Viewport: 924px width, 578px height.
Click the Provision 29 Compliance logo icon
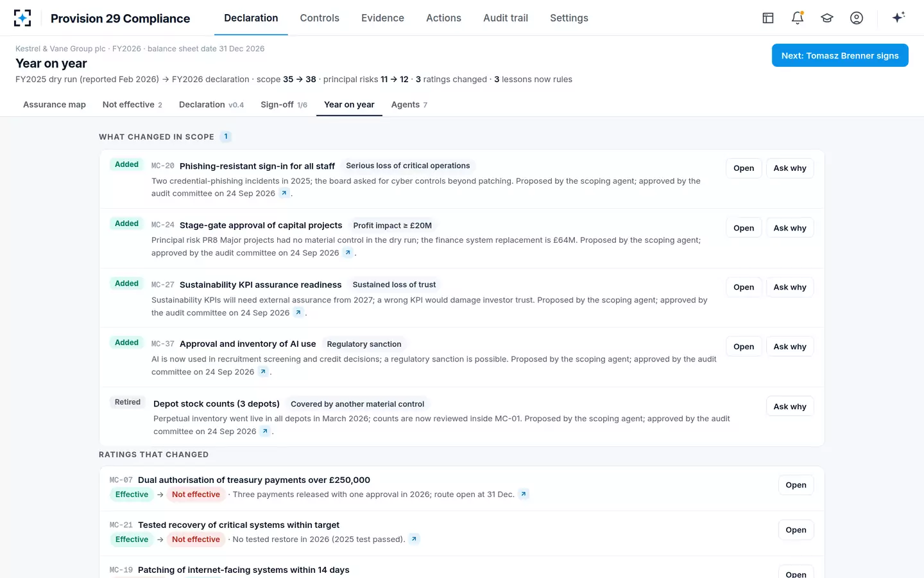(x=22, y=18)
